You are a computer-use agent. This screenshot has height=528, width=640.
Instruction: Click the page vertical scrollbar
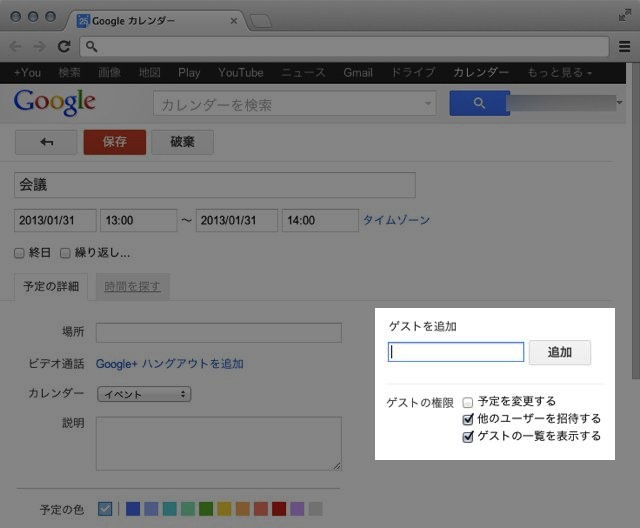point(636,220)
